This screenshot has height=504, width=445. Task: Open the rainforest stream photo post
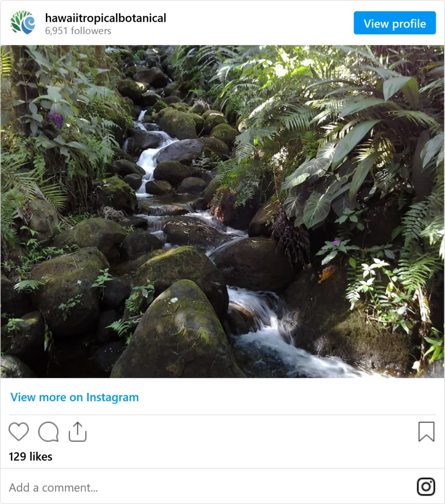pyautogui.click(x=222, y=211)
